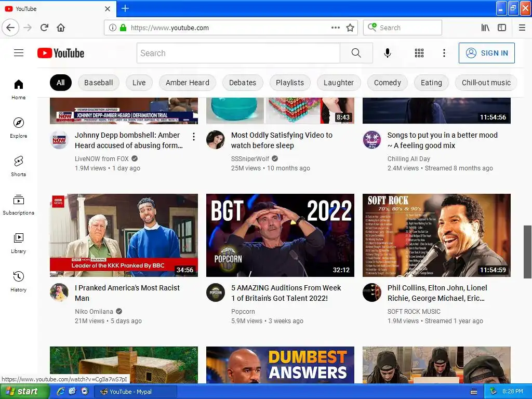Screen dimensions: 532x399
Task: Open the Soft Rock video thumbnail
Action: click(436, 235)
